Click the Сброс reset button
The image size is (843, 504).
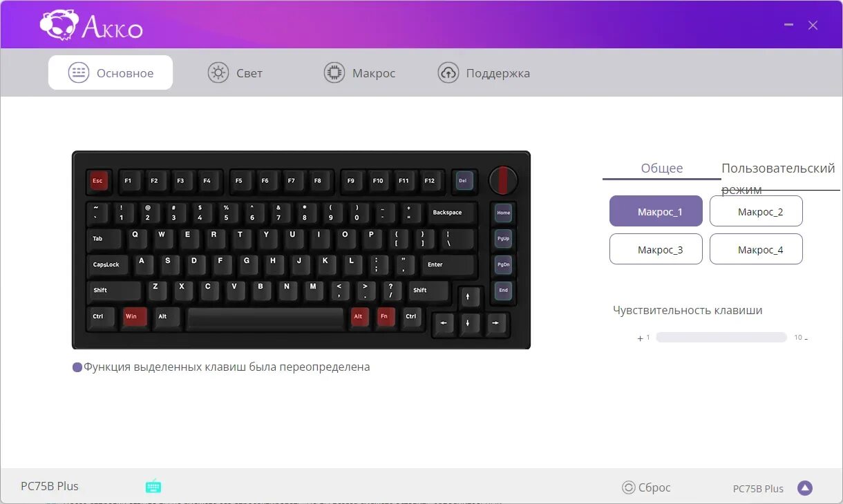pyautogui.click(x=646, y=487)
